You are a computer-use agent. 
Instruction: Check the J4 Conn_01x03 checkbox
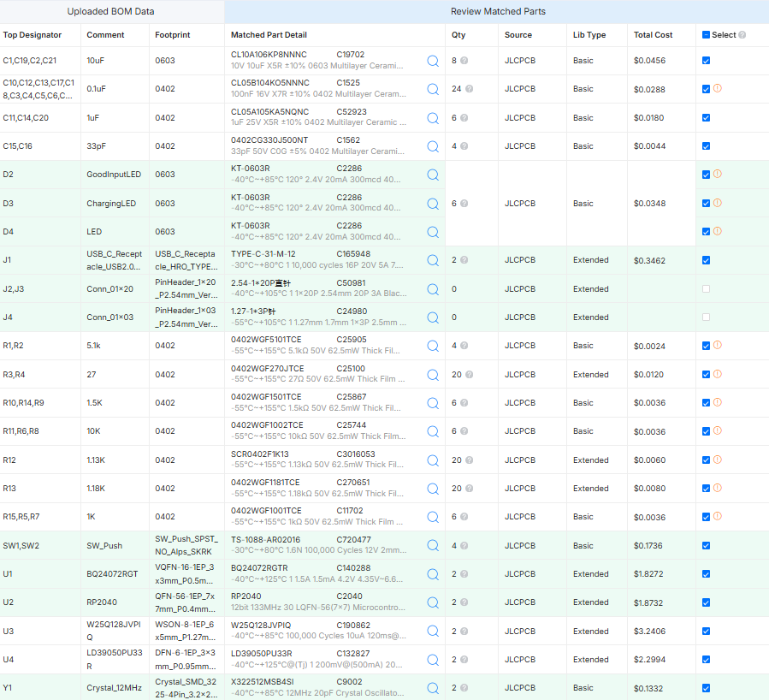[x=706, y=317]
